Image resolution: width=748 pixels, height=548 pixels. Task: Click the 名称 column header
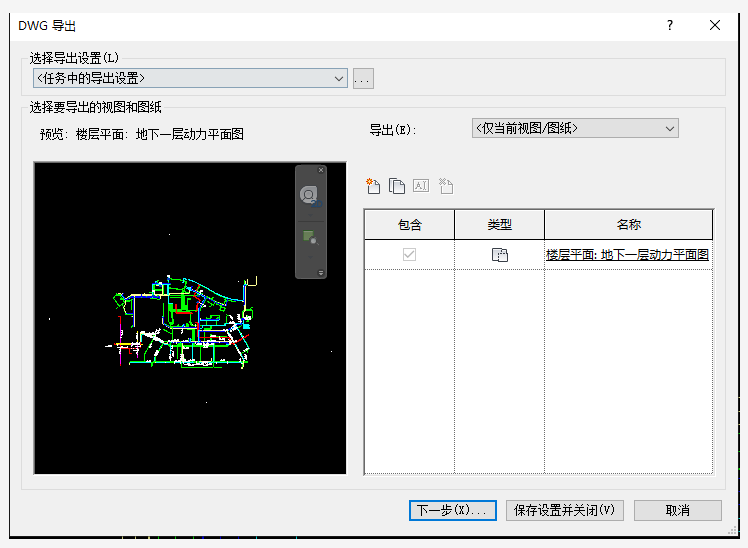tap(629, 225)
